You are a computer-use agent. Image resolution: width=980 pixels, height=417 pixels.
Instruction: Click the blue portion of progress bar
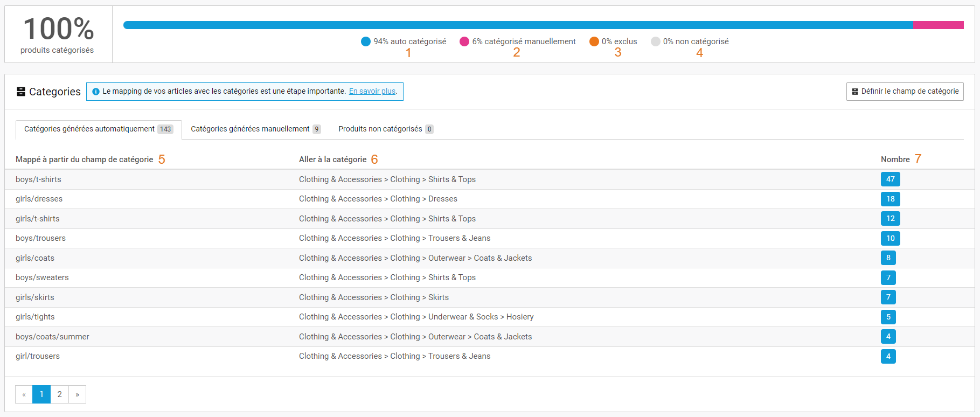tap(518, 25)
